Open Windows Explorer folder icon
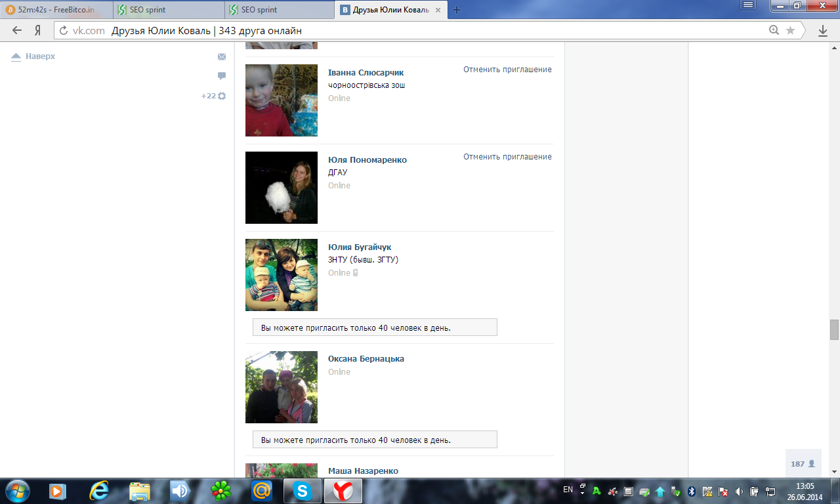 click(x=140, y=491)
